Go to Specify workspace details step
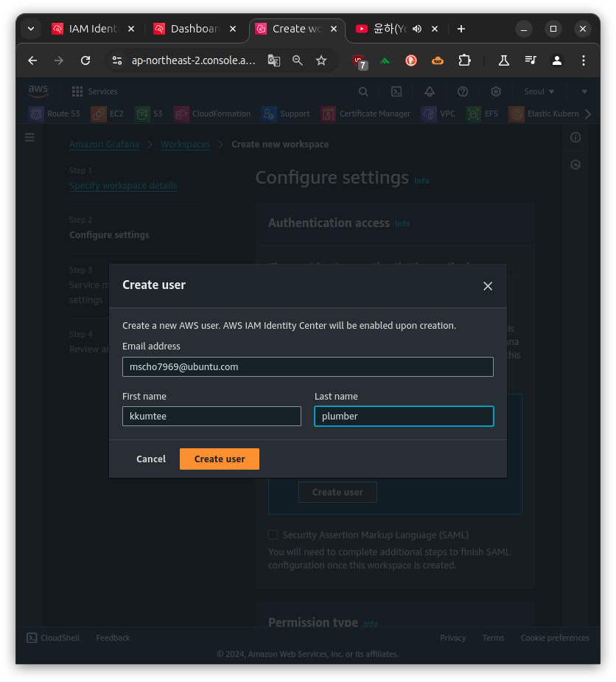Screen dimensions: 616x682 123,185
